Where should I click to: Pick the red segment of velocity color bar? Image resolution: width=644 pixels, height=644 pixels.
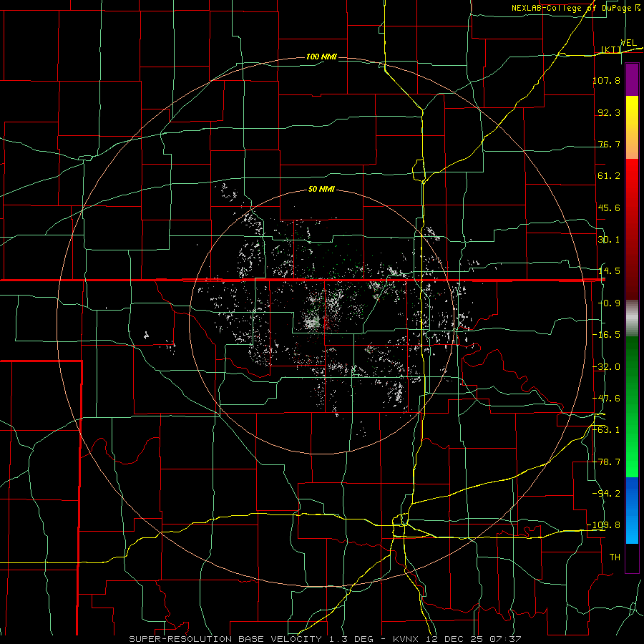(632, 229)
